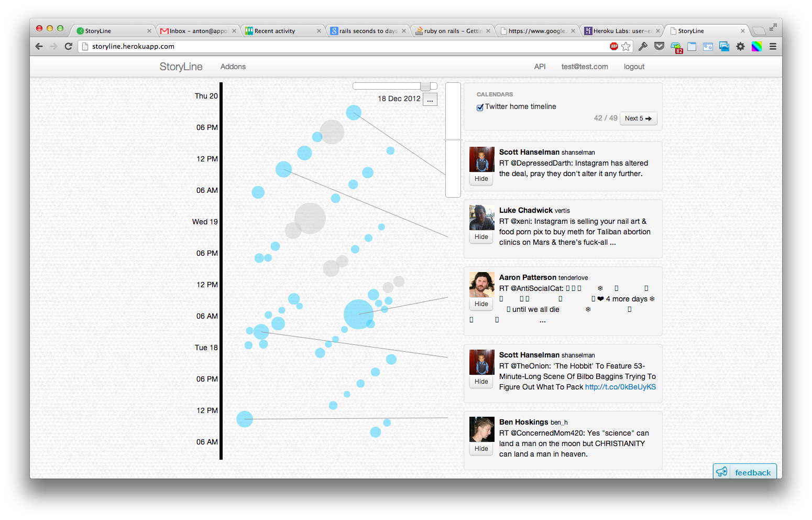The width and height of the screenshot is (812, 520).
Task: Uncheck the Twitter home timeline calendar
Action: 480,107
